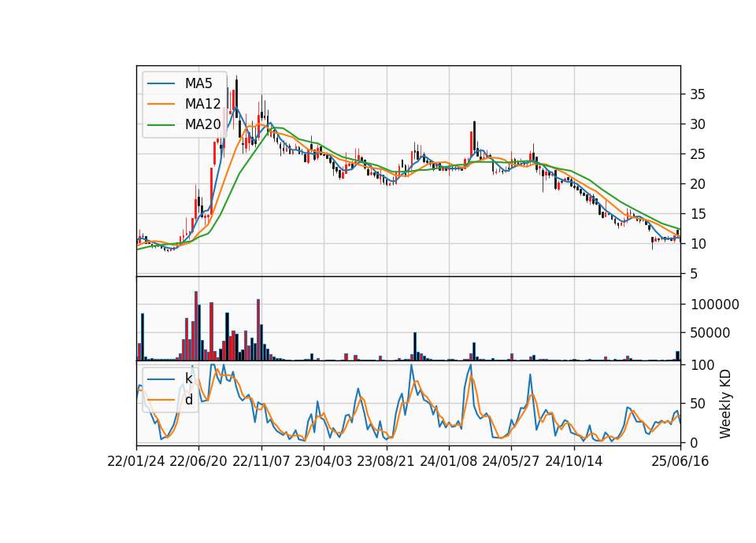
Task: Click the price axis value 5
Action: 694,274
